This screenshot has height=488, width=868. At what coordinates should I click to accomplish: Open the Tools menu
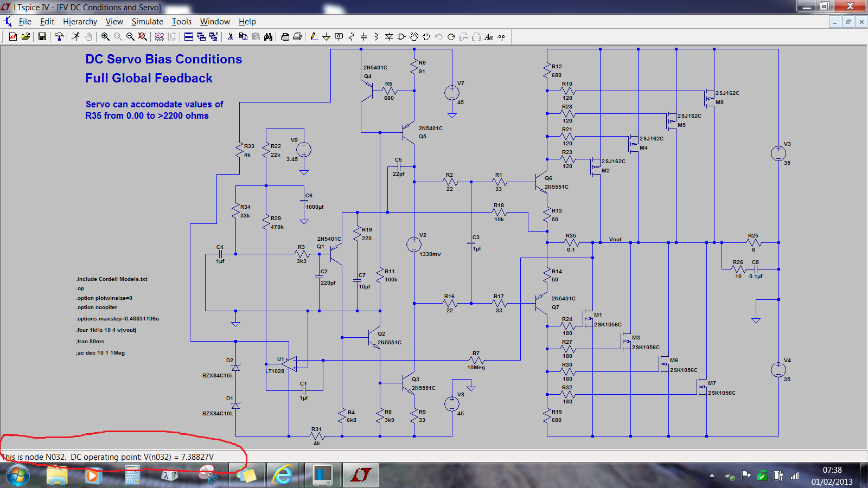(182, 22)
